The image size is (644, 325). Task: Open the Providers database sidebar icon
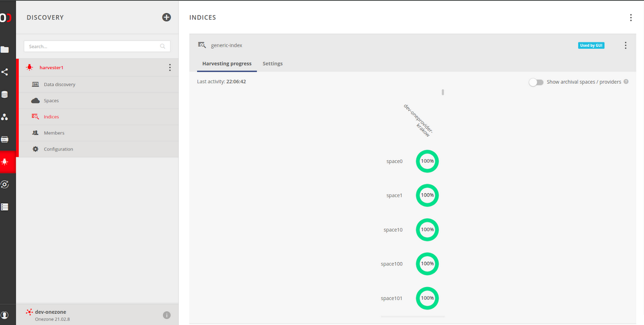[x=5, y=94]
